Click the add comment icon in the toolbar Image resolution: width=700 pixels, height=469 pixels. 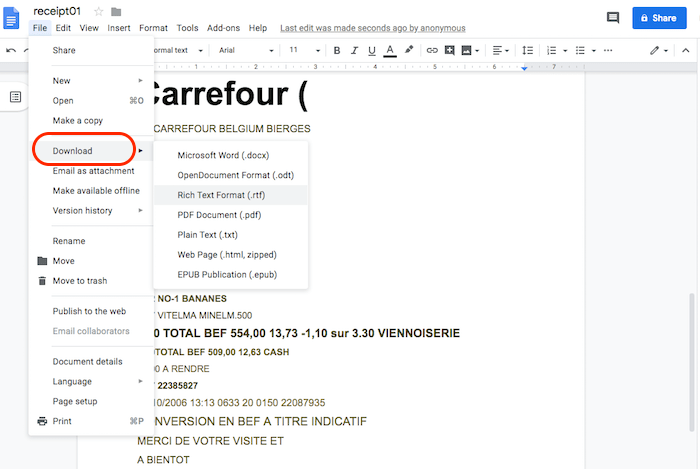(x=449, y=50)
